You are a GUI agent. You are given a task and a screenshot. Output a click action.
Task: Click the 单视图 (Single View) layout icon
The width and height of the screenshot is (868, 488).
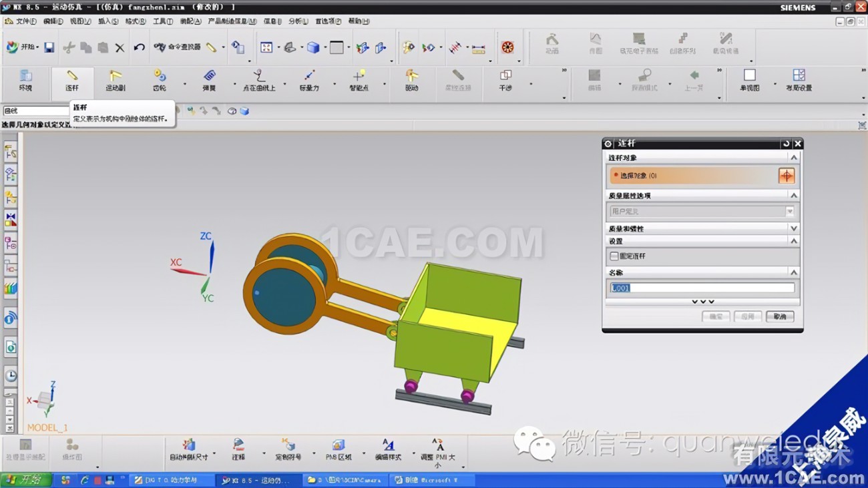click(x=750, y=81)
